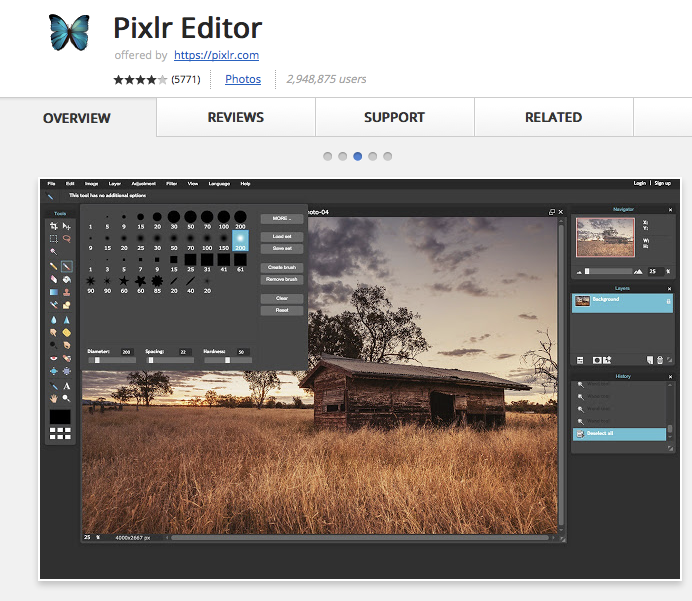This screenshot has height=601, width=692.
Task: Open the Filter menu
Action: click(171, 184)
